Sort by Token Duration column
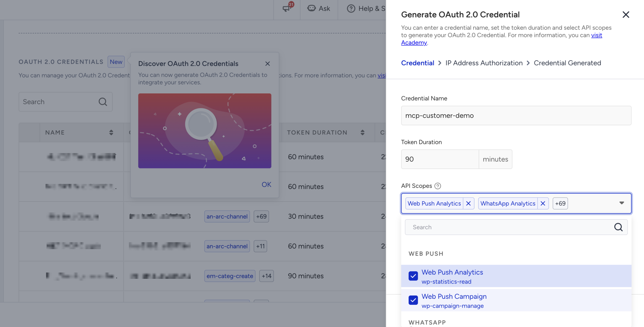 coord(362,132)
